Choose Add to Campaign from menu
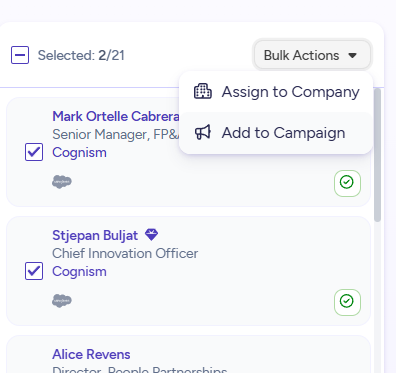Viewport: 396px width, 373px height. 276,133
